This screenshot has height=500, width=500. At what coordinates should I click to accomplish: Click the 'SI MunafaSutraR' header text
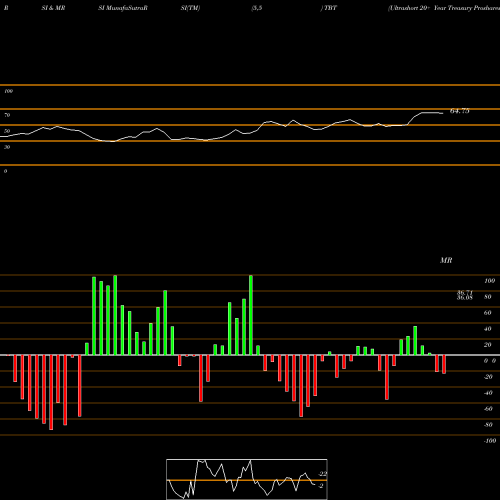coord(123,8)
